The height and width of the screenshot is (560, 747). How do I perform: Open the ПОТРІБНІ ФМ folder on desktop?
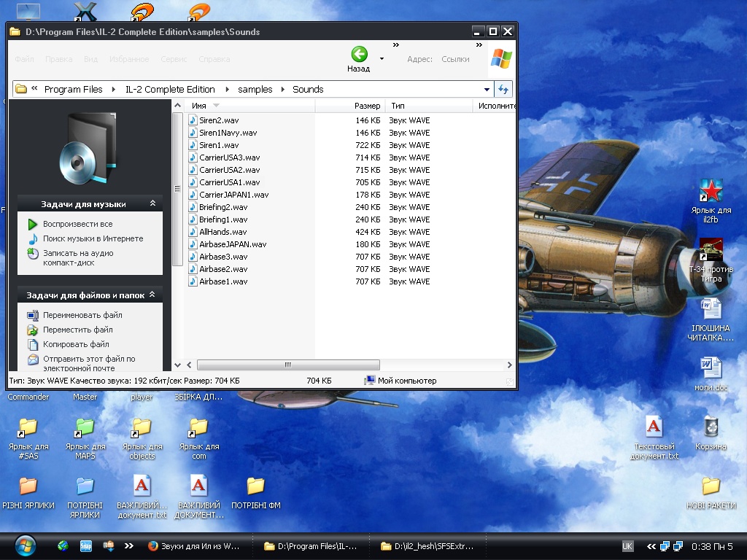[x=255, y=486]
